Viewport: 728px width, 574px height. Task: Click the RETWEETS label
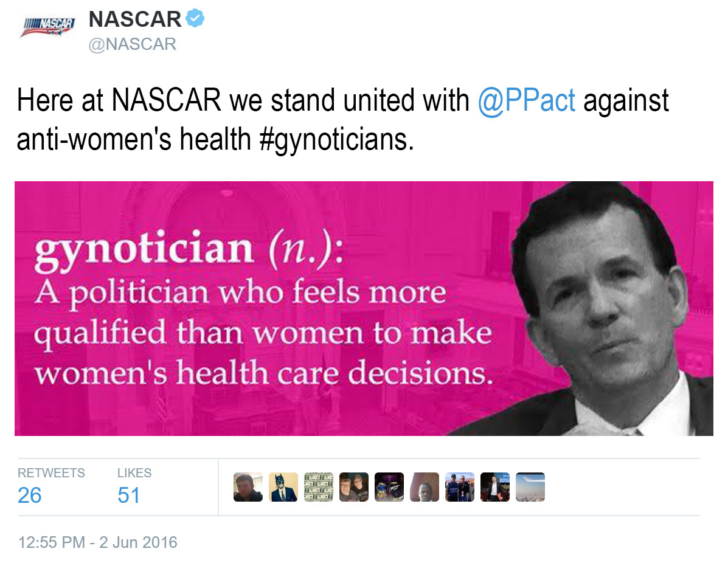(x=51, y=473)
